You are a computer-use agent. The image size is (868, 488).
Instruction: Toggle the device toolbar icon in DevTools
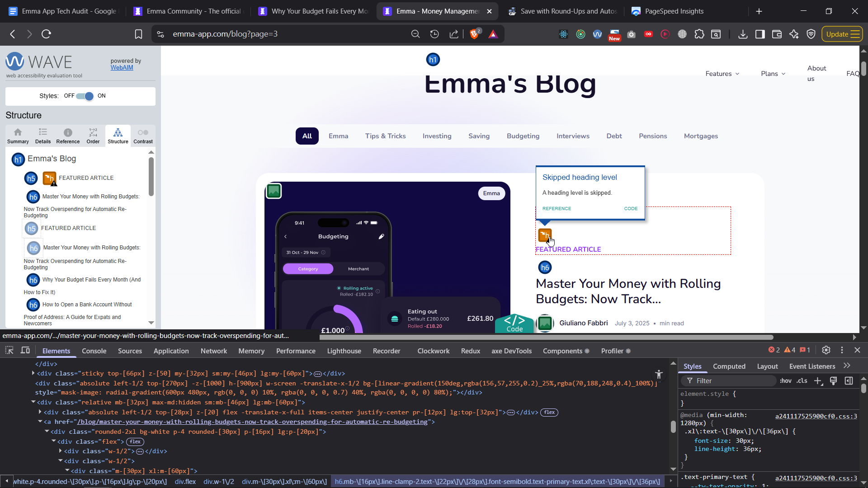[x=25, y=350]
